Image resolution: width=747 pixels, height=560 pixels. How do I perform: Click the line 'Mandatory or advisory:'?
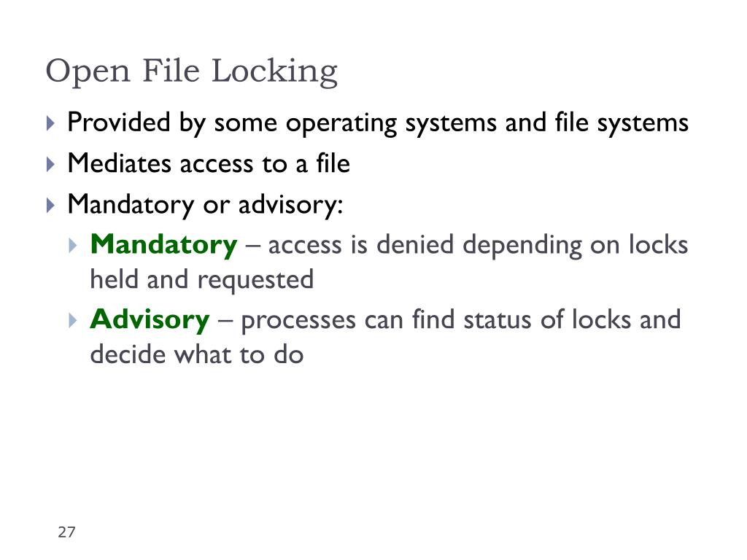tap(205, 205)
